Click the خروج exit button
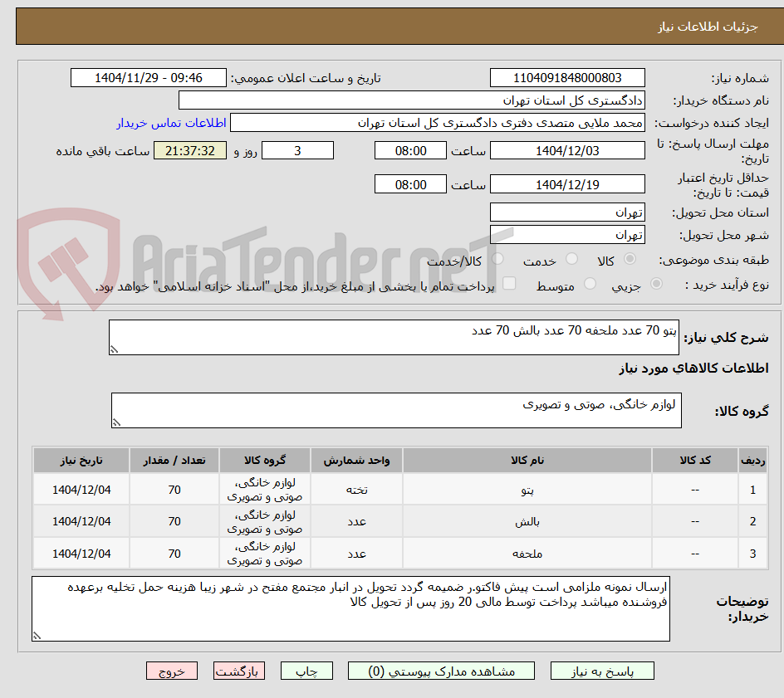 point(171,671)
